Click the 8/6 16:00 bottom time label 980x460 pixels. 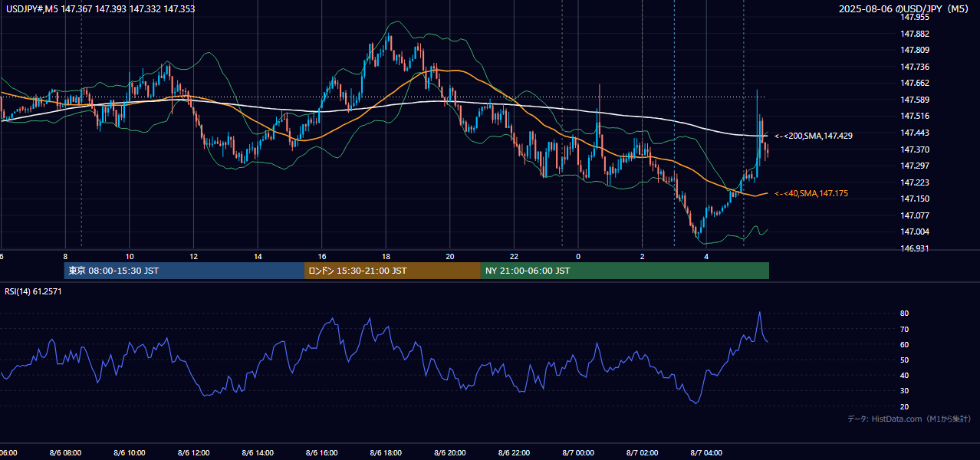[x=322, y=452]
